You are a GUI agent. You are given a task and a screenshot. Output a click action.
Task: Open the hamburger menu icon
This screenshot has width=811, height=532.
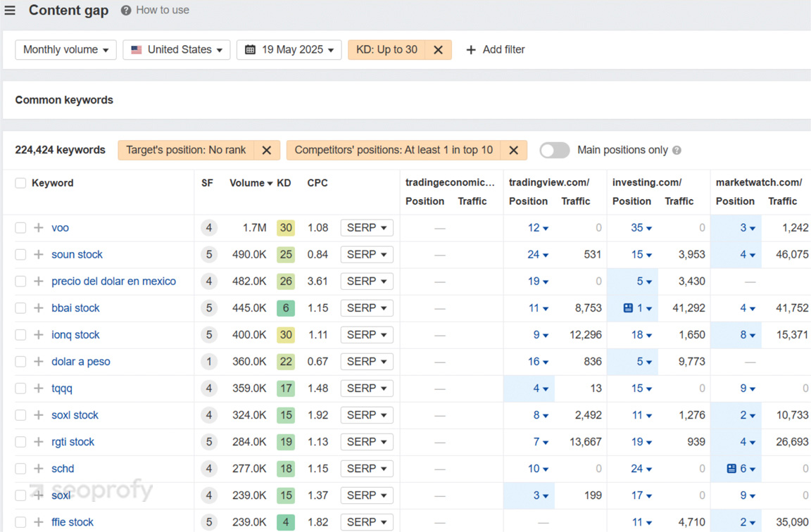pos(10,11)
